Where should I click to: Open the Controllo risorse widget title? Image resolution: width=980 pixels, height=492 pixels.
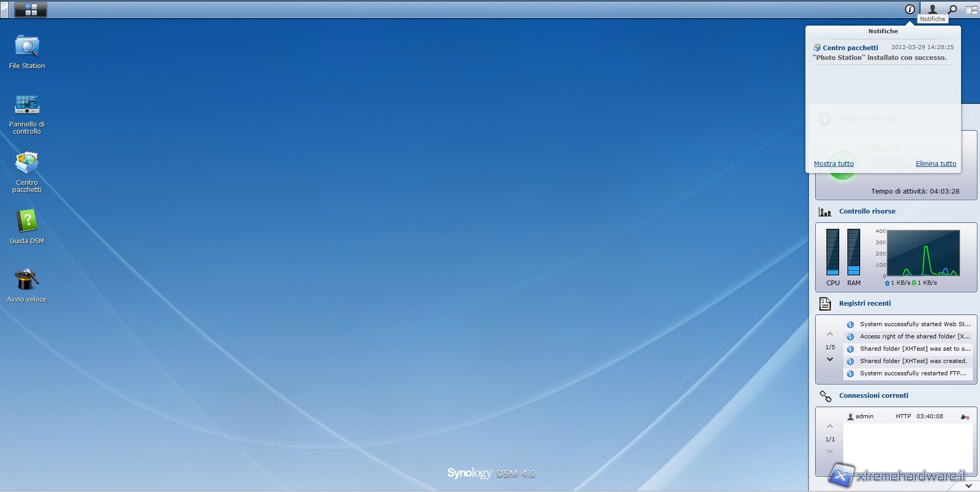tap(867, 211)
